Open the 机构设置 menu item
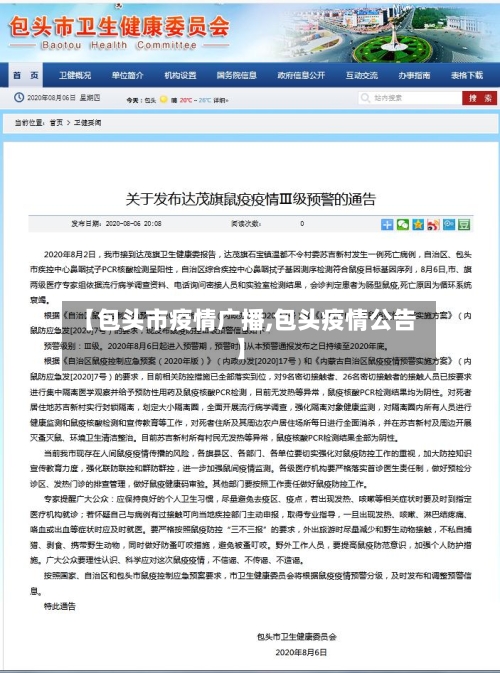Screen dimensions: 500x673 click(x=180, y=76)
